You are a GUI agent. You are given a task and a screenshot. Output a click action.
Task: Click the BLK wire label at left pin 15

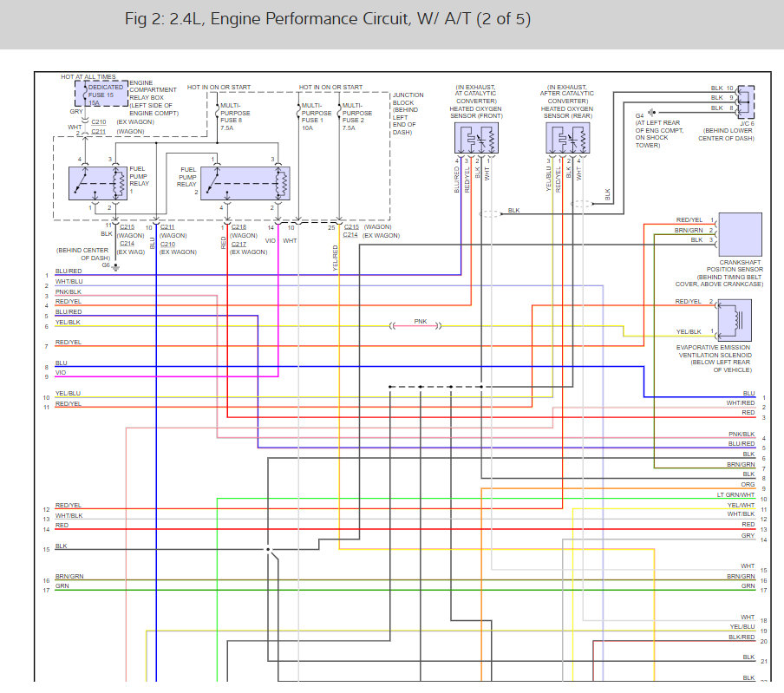pyautogui.click(x=61, y=546)
